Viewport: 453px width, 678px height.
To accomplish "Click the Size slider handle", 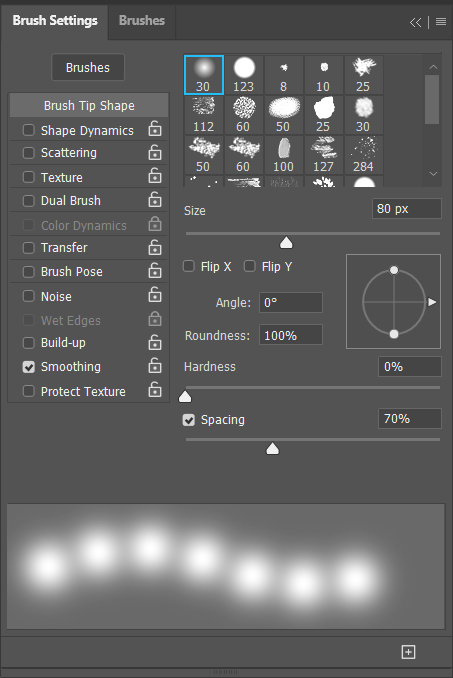I will pos(286,243).
